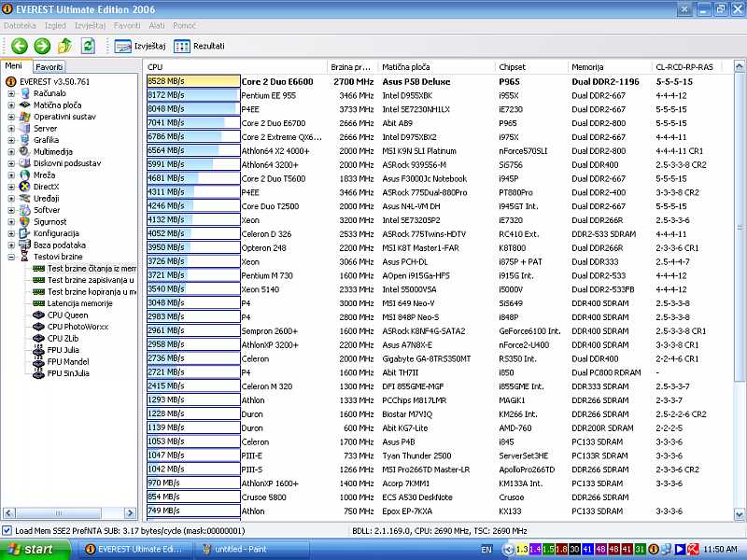Select CPU Queen benchmark in tree

coord(67,315)
